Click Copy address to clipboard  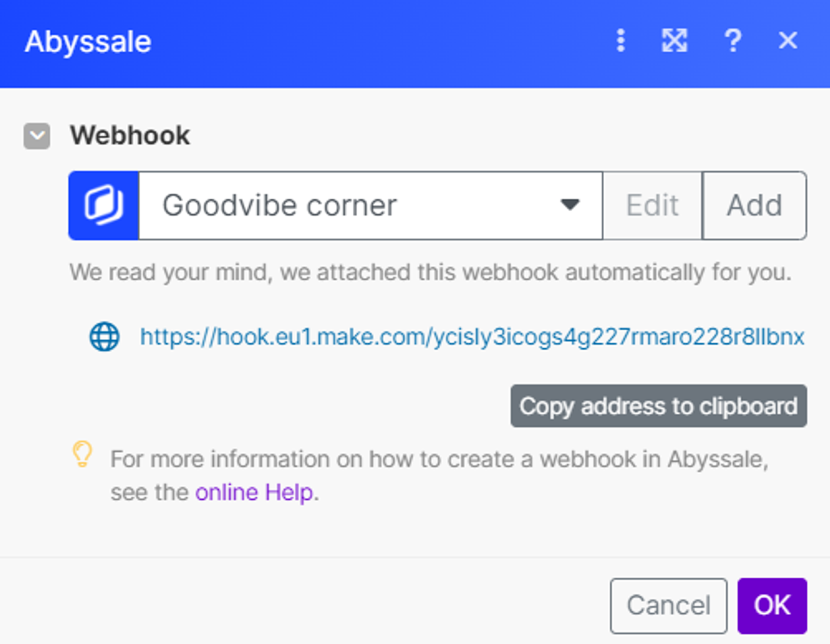point(659,406)
